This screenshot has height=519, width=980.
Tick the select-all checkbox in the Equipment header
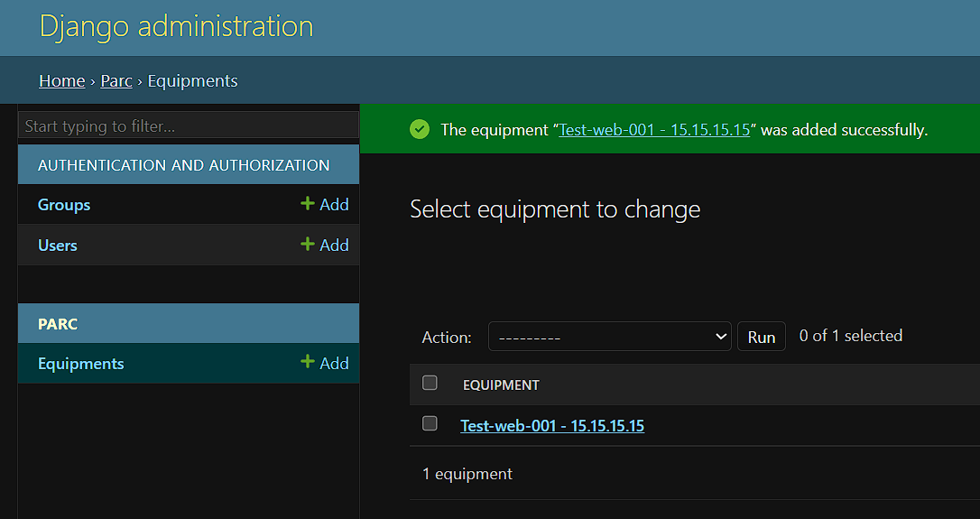click(x=430, y=383)
